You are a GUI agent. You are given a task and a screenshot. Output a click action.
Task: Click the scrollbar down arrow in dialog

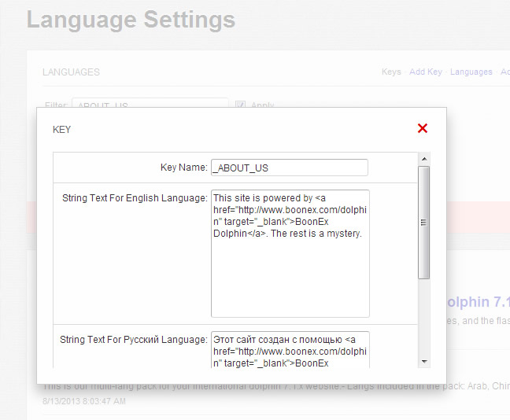pos(424,361)
